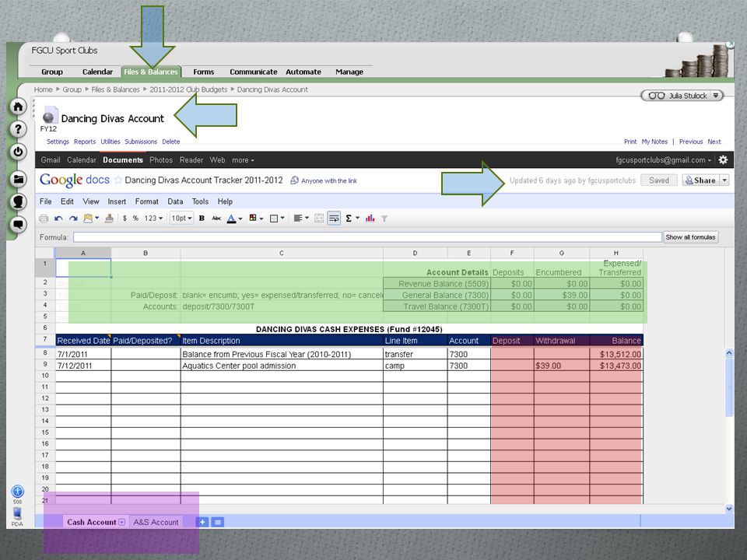Click inside the Formula input field
Screen dimensions: 747x560
point(367,237)
